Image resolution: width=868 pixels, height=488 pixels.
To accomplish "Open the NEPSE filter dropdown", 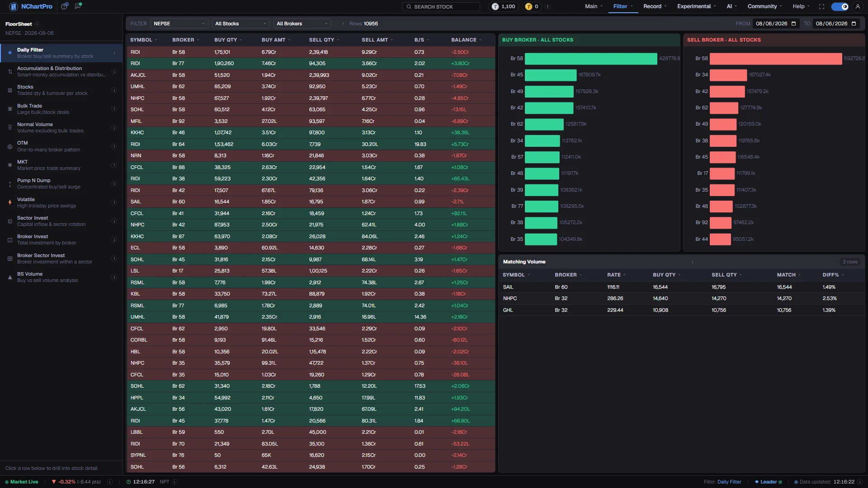I will pos(179,23).
